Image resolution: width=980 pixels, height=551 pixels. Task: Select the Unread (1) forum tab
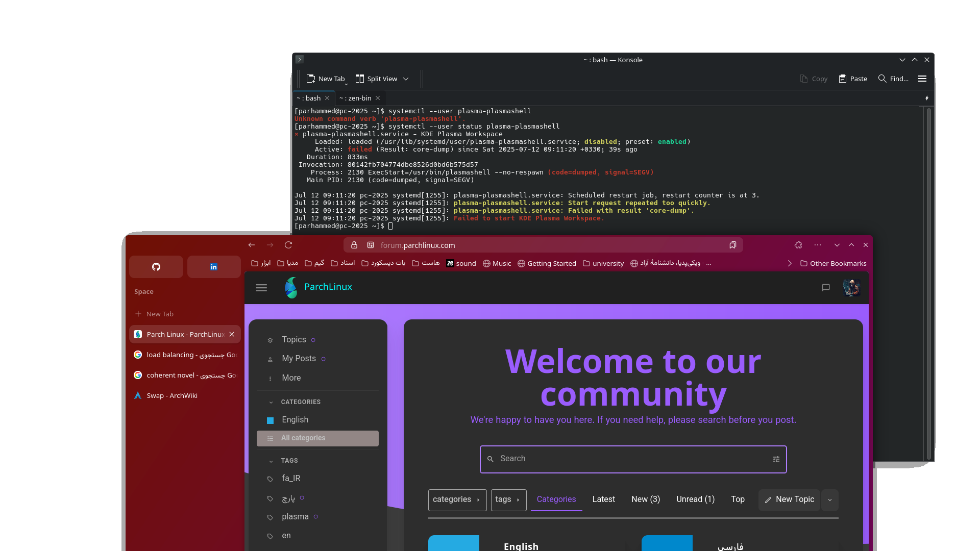pyautogui.click(x=695, y=499)
